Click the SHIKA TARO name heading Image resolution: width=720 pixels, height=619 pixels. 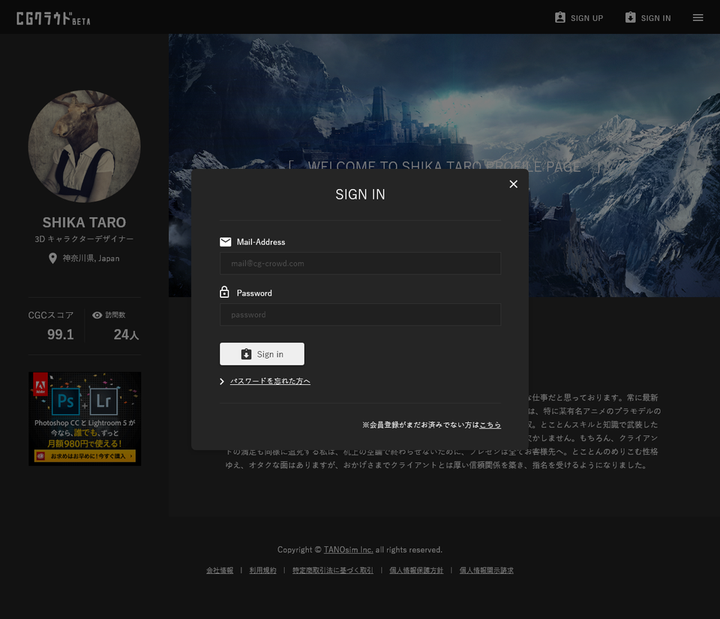pos(84,223)
